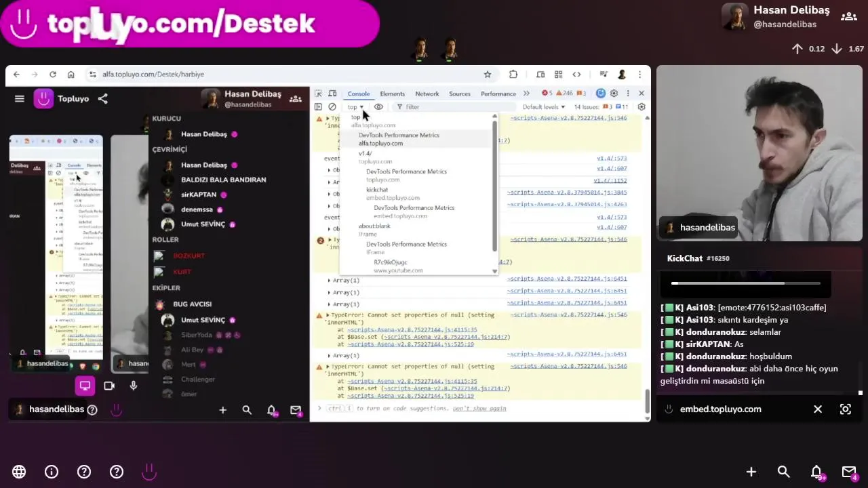Click the shared screen thumbnail preview

tap(56, 253)
